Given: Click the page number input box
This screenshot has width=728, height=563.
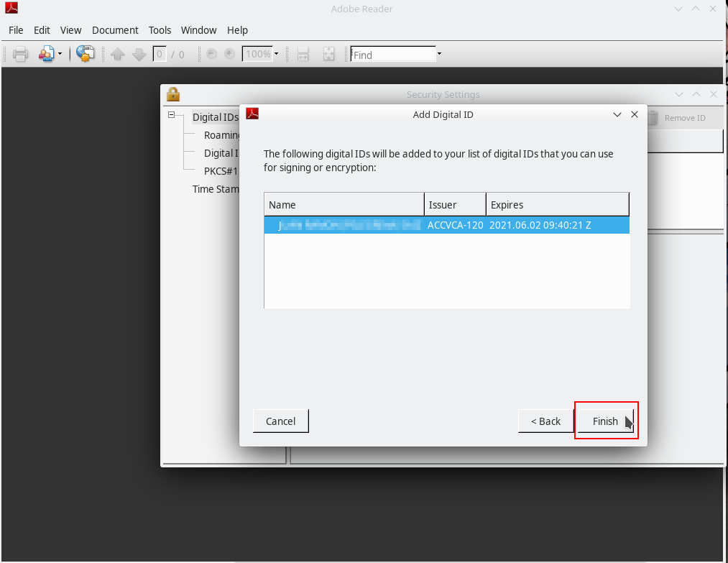Looking at the screenshot, I should [160, 54].
